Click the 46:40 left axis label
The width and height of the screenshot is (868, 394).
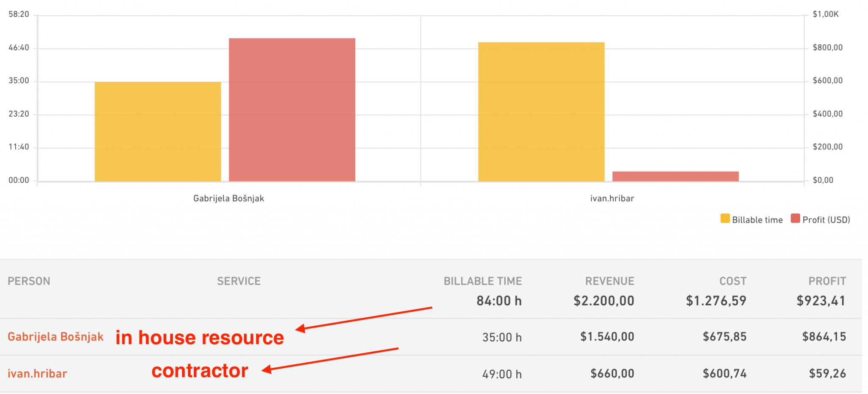coord(19,48)
